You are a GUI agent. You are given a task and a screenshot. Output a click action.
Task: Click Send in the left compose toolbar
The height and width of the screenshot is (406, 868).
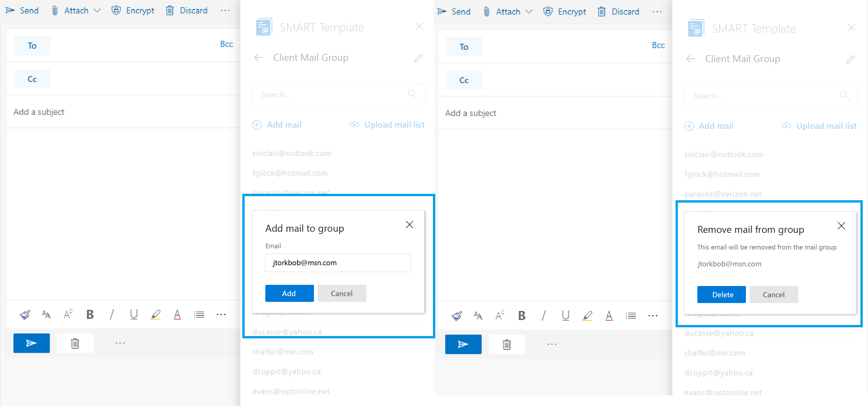pos(22,10)
